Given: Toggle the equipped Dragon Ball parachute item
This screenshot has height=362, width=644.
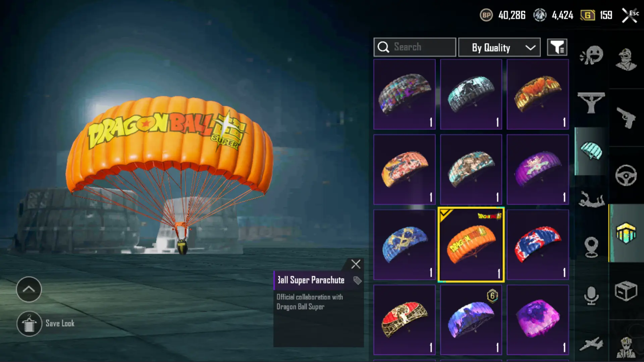Looking at the screenshot, I should [x=471, y=245].
